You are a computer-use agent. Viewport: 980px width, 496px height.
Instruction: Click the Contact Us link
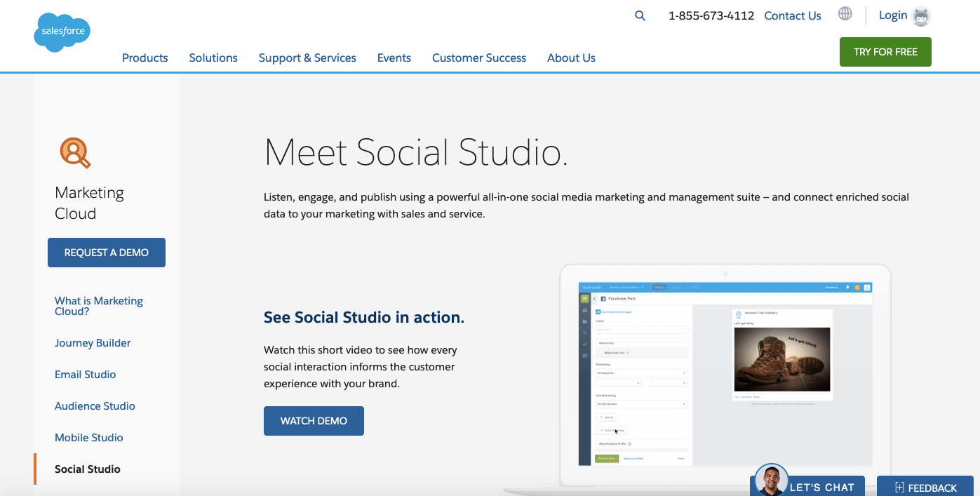pos(793,15)
